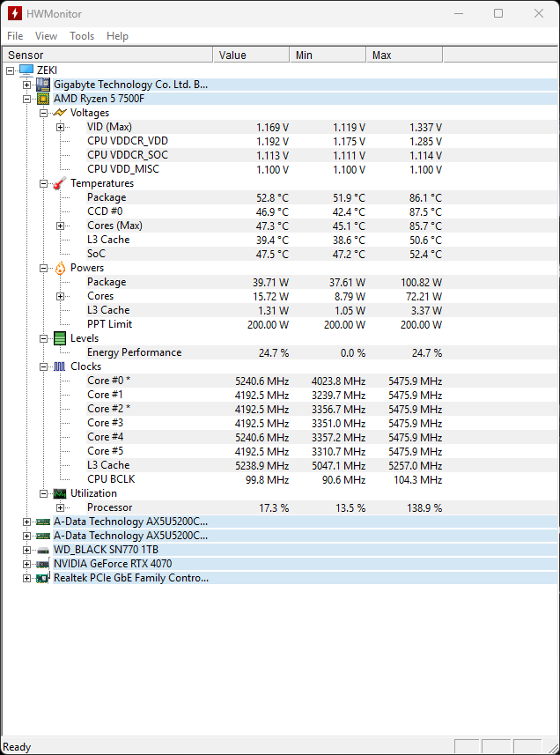Click the second A-Data RAM module icon

coord(43,536)
